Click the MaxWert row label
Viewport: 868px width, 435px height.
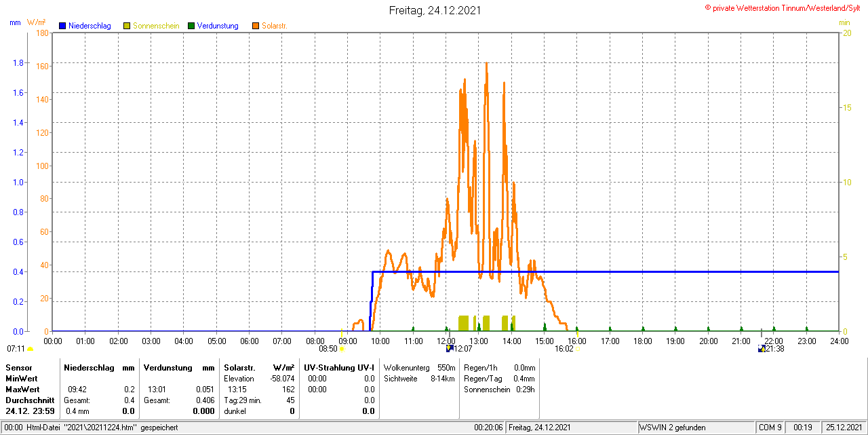(x=22, y=390)
